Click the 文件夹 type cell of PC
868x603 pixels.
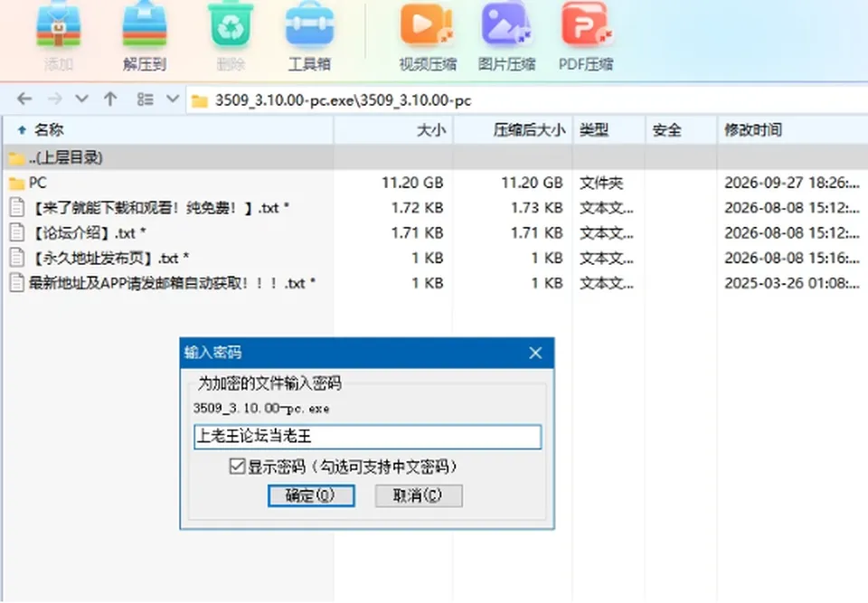pos(601,183)
